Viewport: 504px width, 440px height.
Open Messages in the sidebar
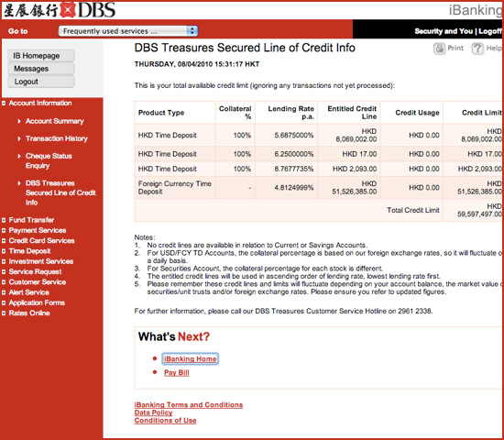tap(41, 69)
